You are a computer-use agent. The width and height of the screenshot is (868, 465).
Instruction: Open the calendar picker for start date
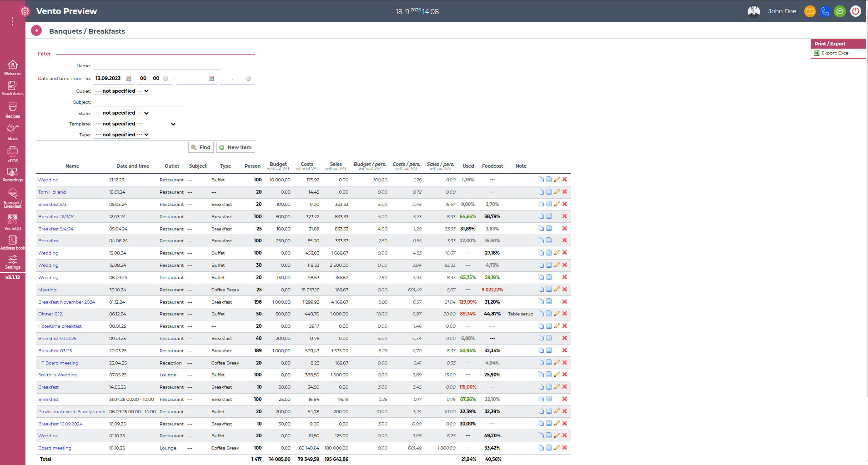click(x=129, y=79)
